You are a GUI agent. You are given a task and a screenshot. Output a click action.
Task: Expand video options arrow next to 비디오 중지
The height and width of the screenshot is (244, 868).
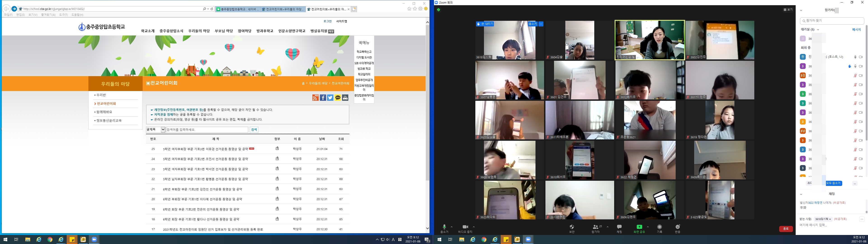pyautogui.click(x=474, y=227)
